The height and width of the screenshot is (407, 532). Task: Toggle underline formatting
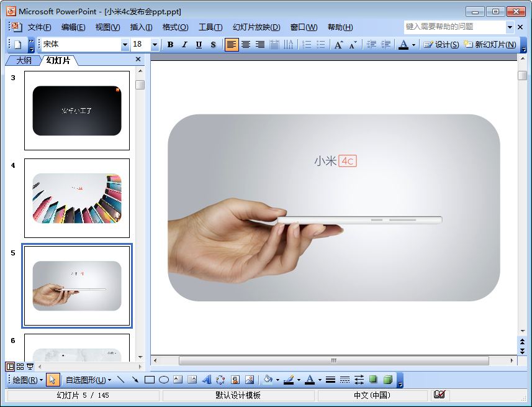(x=199, y=45)
